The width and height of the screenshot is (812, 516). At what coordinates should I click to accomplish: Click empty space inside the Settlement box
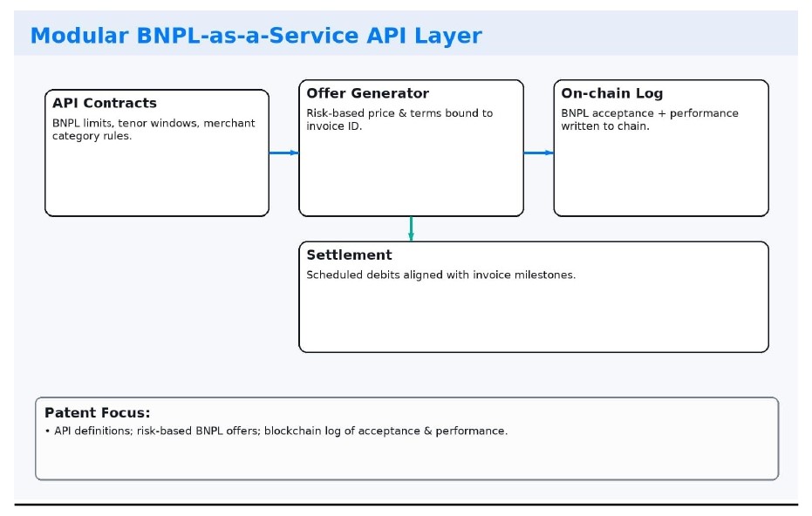(x=533, y=318)
